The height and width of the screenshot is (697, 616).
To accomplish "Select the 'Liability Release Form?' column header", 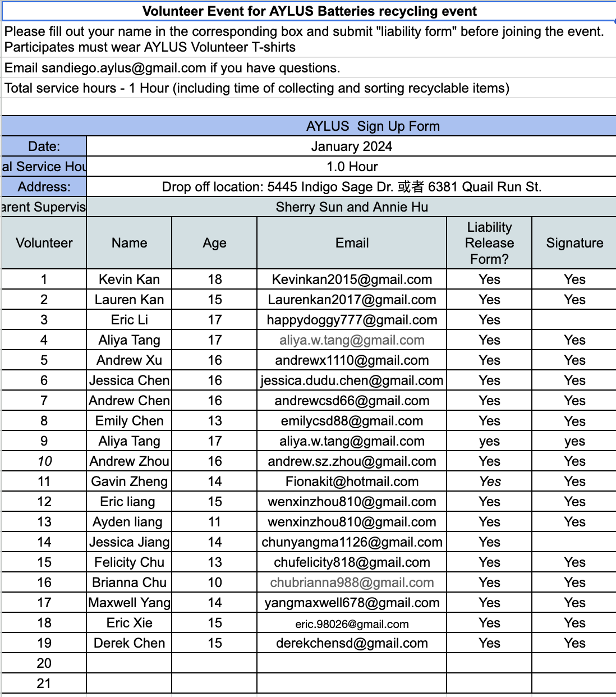I will click(x=489, y=243).
